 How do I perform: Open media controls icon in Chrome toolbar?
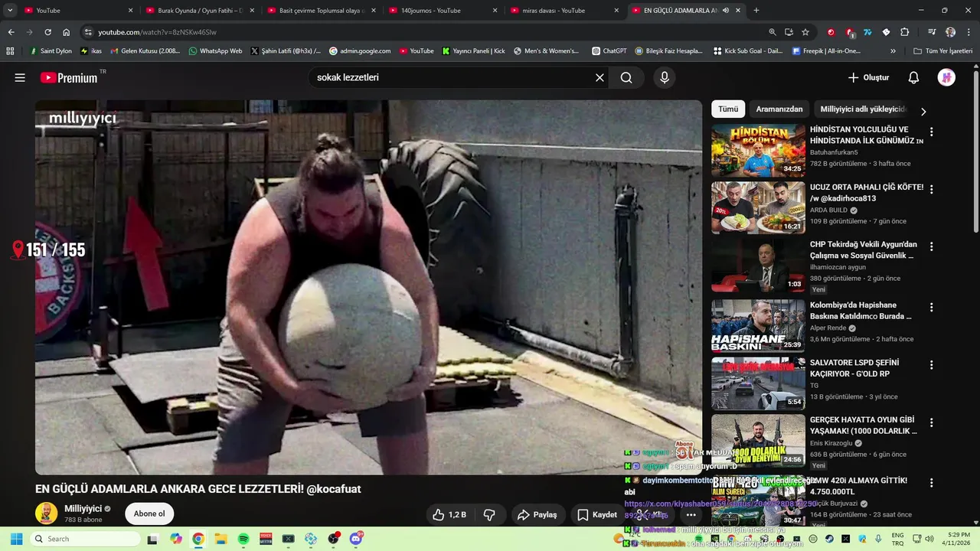click(x=932, y=32)
